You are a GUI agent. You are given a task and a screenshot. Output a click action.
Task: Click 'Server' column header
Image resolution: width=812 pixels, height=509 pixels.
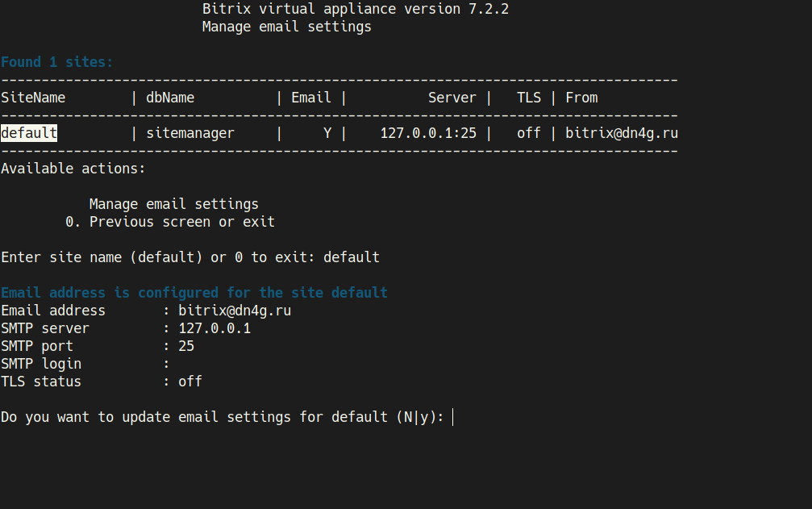coord(452,98)
